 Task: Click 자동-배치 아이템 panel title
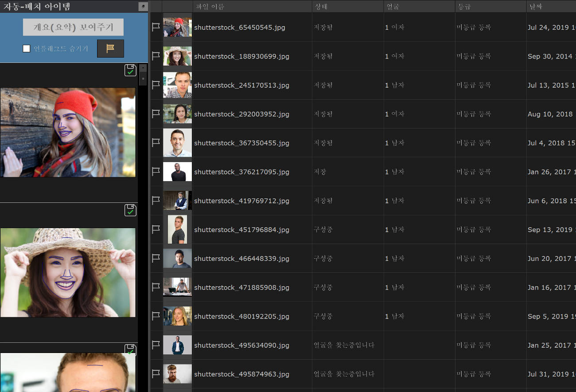[37, 7]
